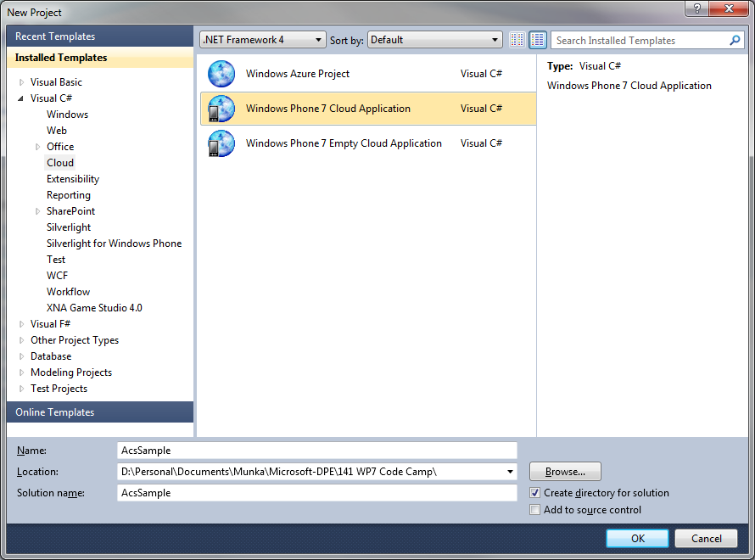Close the New Project dialog
755x560 pixels.
729,8
